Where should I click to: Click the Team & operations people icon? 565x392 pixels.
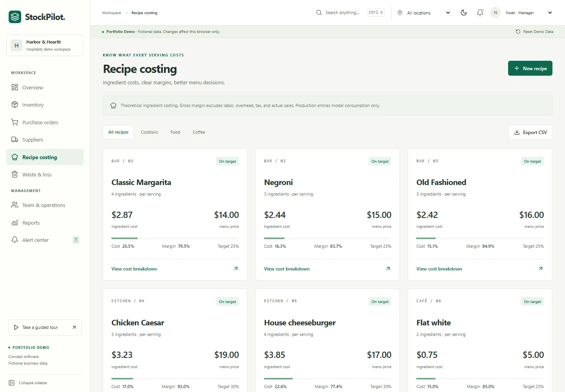pyautogui.click(x=15, y=205)
